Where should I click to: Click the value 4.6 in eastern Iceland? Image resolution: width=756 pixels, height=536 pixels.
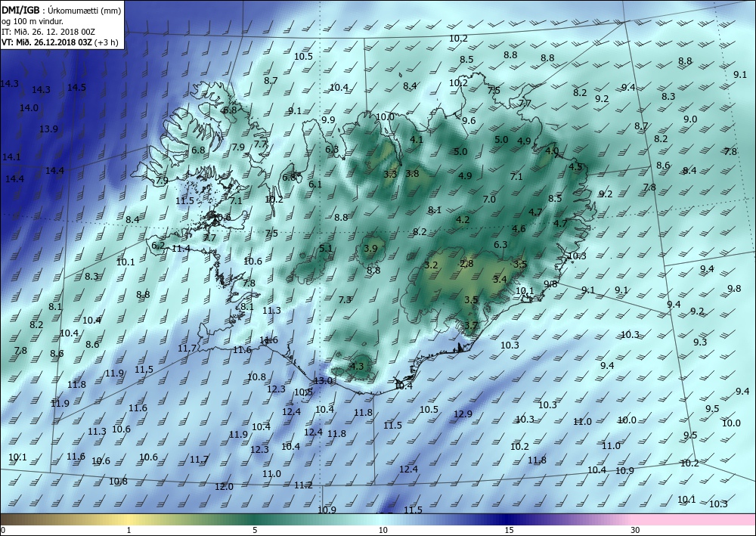coord(519,228)
